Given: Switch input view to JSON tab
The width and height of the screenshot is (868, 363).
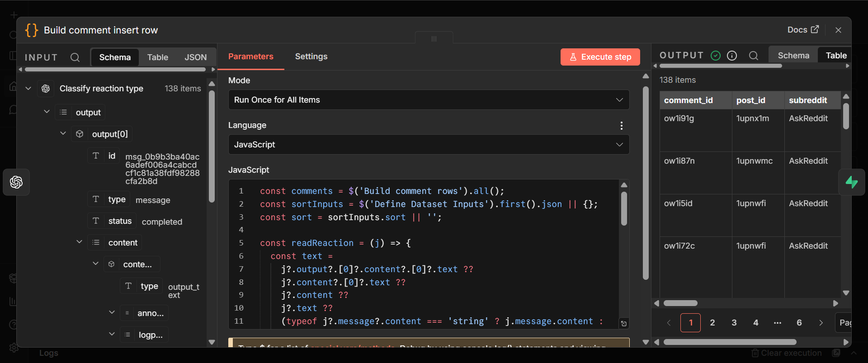Looking at the screenshot, I should [195, 57].
